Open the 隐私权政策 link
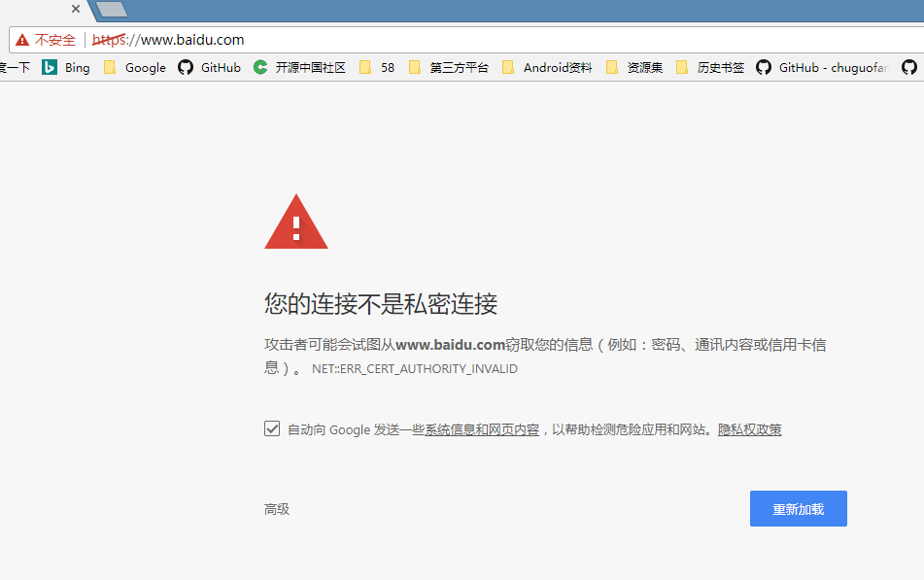The image size is (924, 580). coord(749,429)
